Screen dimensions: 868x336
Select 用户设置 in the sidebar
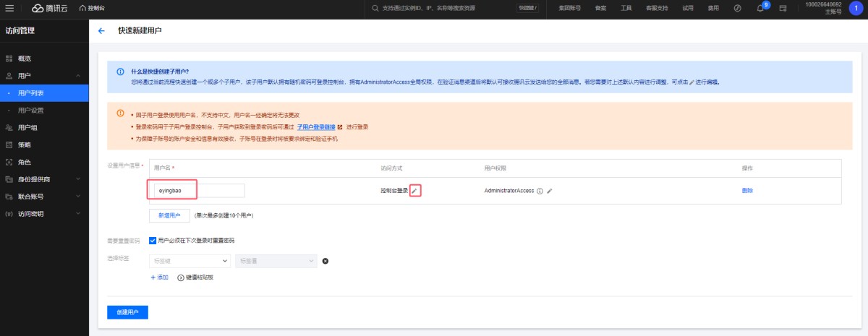click(31, 111)
